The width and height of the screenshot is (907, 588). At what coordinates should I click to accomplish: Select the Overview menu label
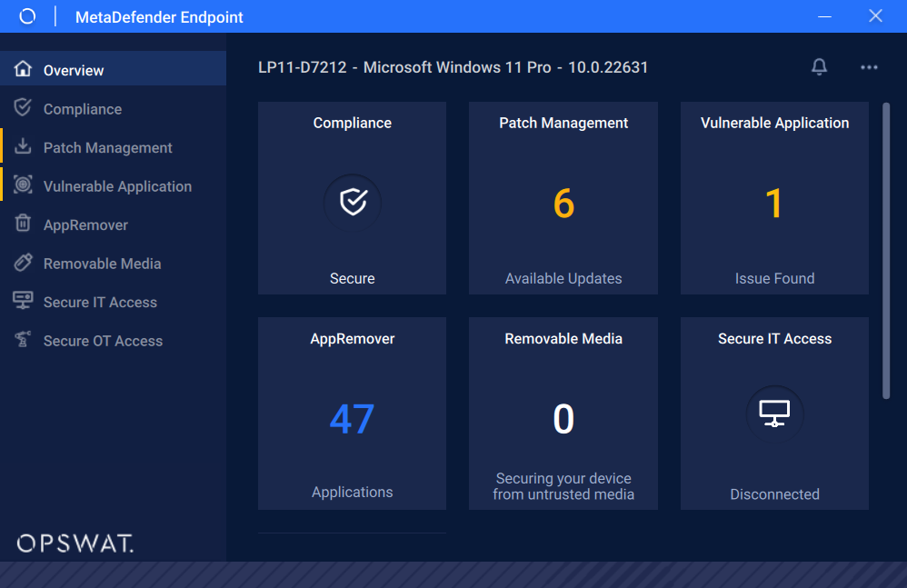(x=74, y=71)
